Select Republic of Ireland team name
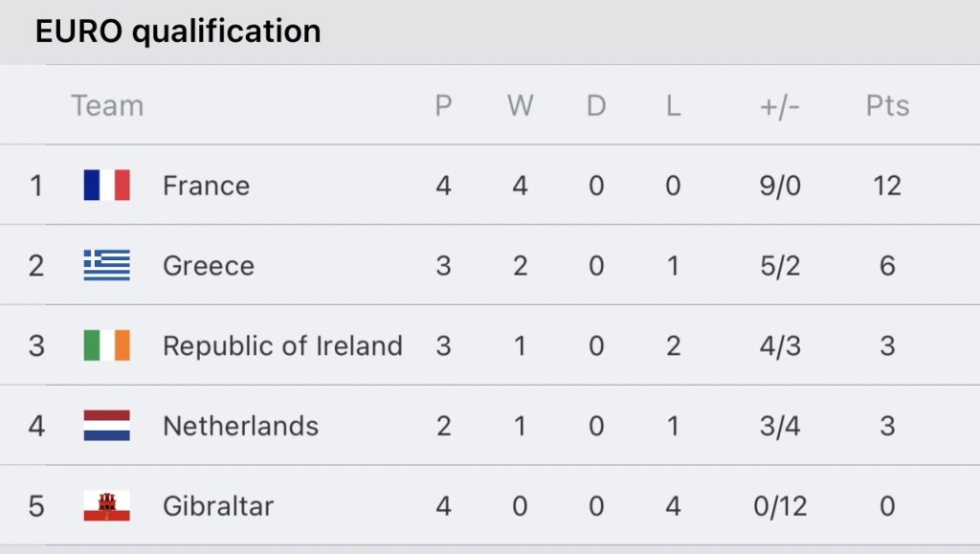 (282, 345)
